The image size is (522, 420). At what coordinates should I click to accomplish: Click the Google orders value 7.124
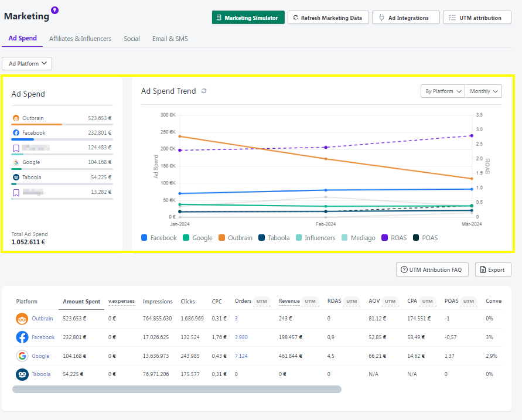pos(241,356)
